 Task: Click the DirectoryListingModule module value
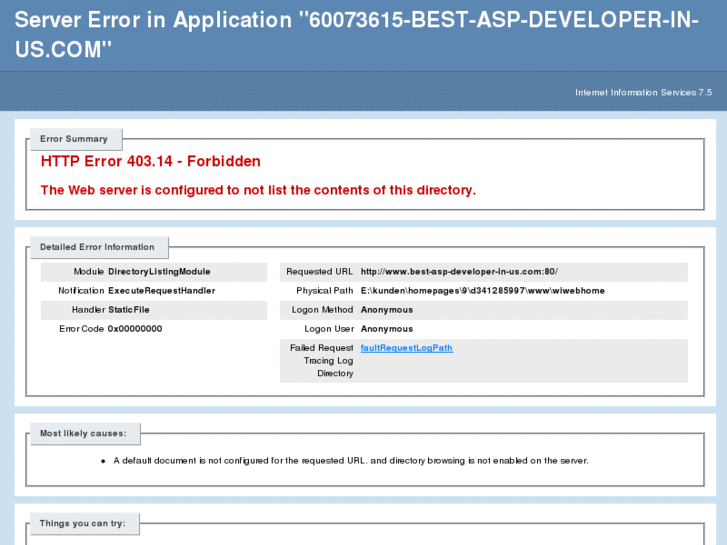(159, 272)
